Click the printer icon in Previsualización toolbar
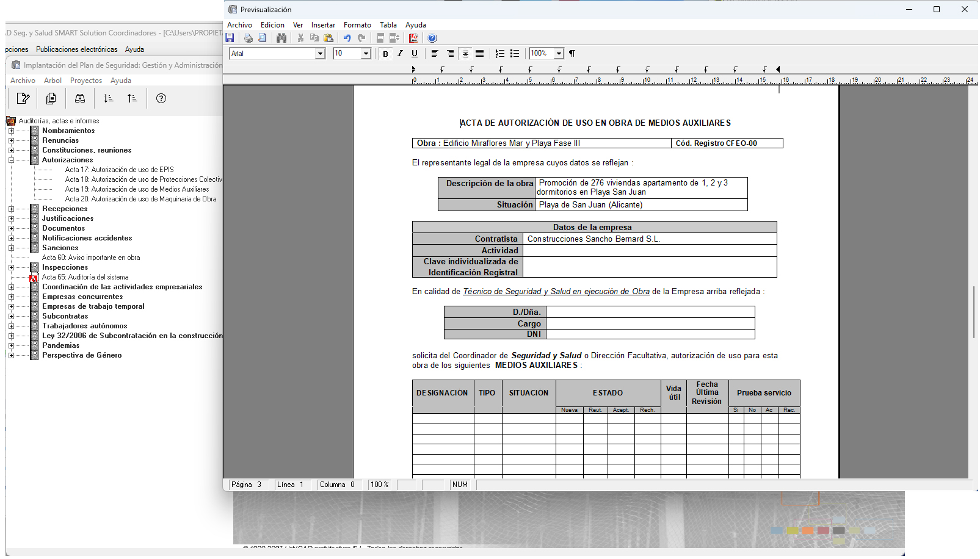 pyautogui.click(x=248, y=38)
